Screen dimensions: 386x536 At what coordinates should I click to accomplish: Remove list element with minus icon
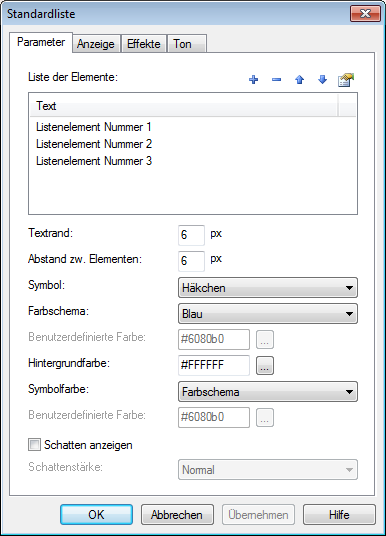pyautogui.click(x=276, y=80)
